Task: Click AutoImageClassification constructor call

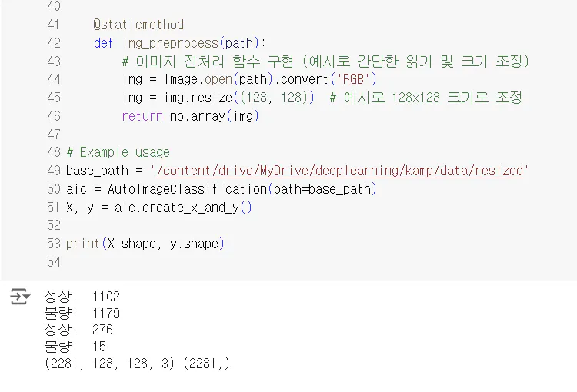Action: point(242,189)
